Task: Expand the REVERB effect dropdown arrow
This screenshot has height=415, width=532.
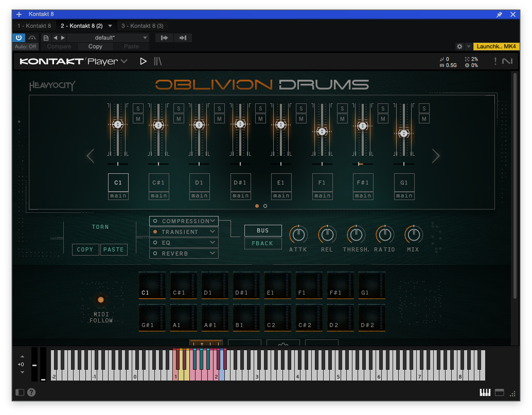Action: (x=212, y=254)
